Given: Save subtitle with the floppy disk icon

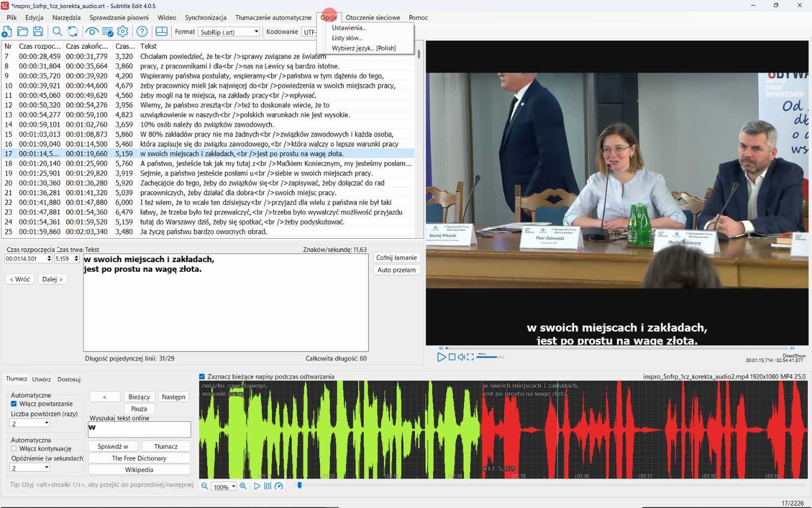Looking at the screenshot, I should point(38,31).
